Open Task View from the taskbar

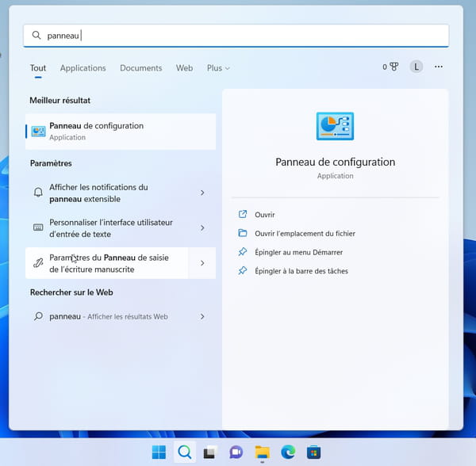pyautogui.click(x=210, y=453)
